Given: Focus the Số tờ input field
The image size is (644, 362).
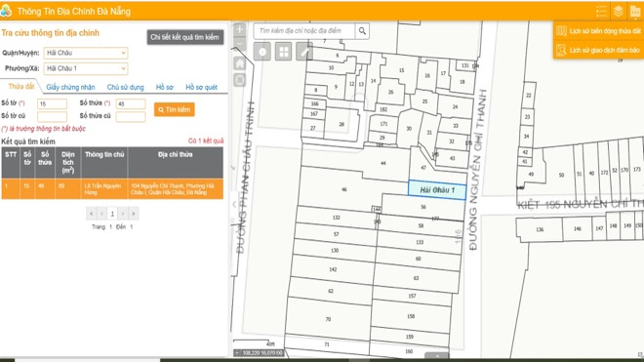Looking at the screenshot, I should pyautogui.click(x=52, y=104).
